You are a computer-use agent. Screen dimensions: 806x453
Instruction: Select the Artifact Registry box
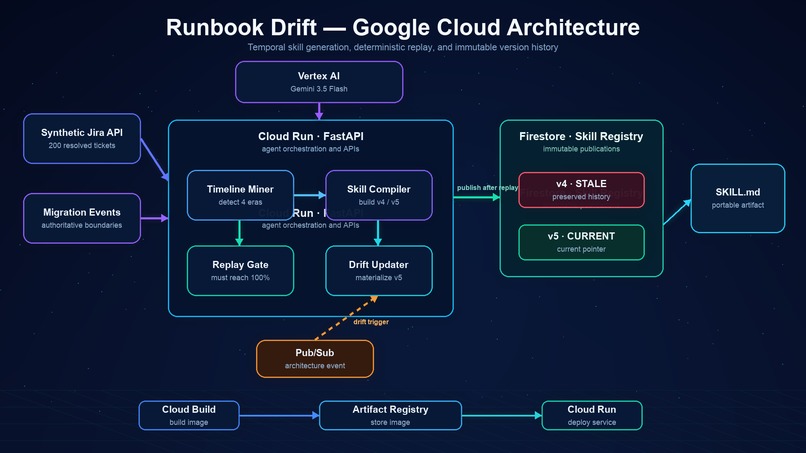(390, 415)
